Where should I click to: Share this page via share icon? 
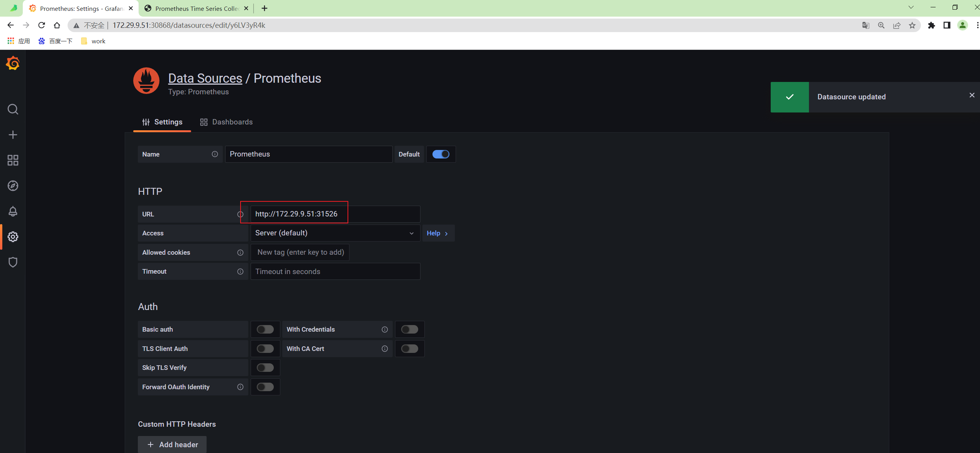897,26
